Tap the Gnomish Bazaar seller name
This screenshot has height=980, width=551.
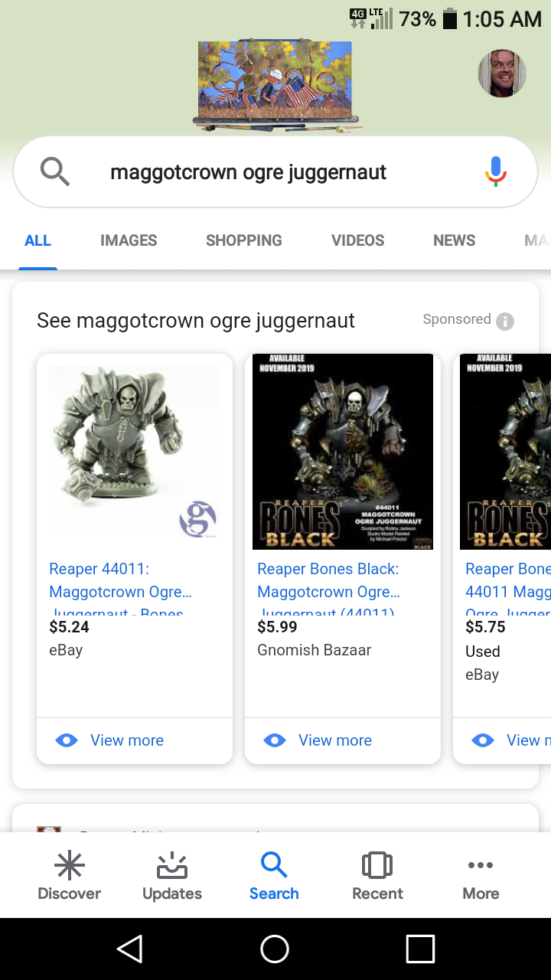coord(315,650)
